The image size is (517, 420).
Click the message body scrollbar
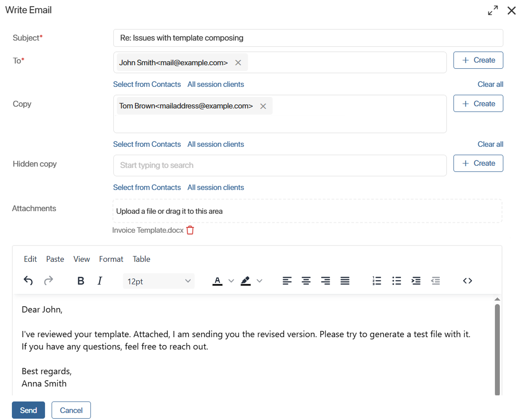497,349
